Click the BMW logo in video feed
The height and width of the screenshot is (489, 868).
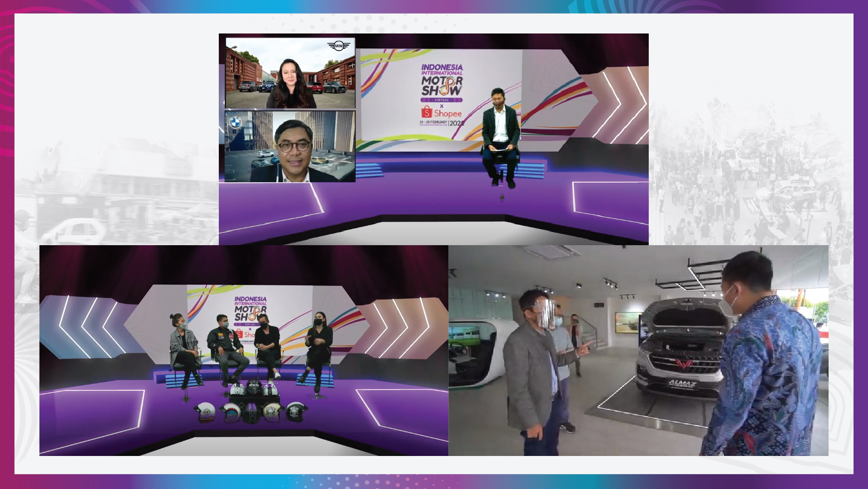click(x=235, y=123)
